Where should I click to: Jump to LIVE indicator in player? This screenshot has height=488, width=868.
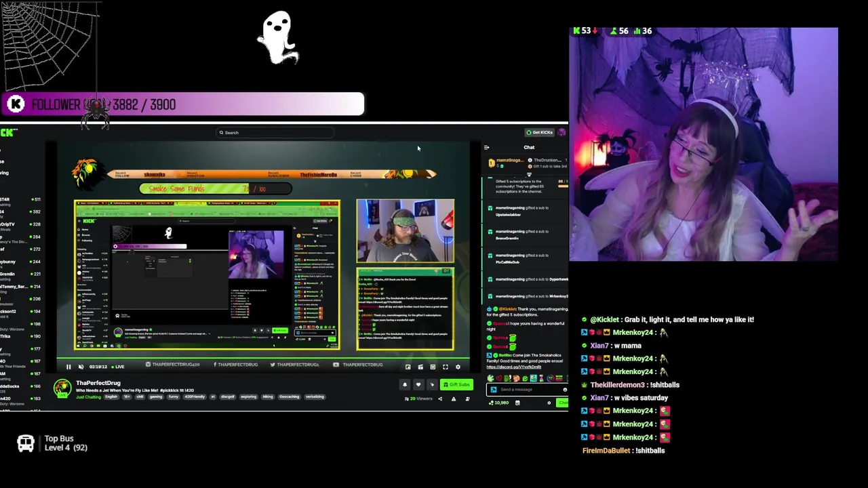coord(119,367)
